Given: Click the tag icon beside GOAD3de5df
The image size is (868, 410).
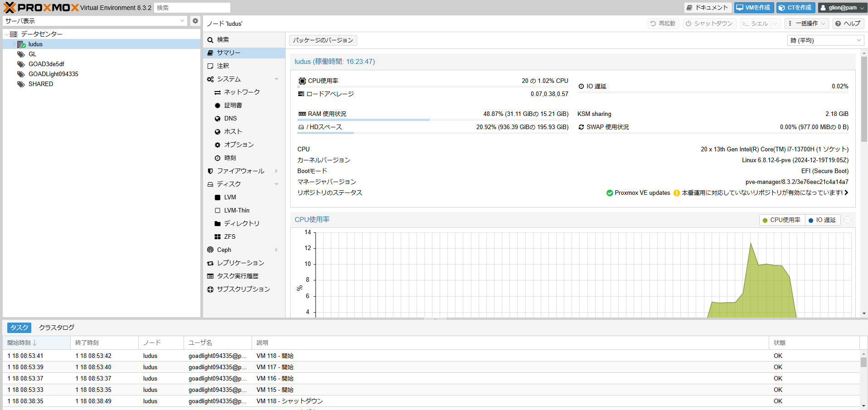Looking at the screenshot, I should (x=21, y=64).
